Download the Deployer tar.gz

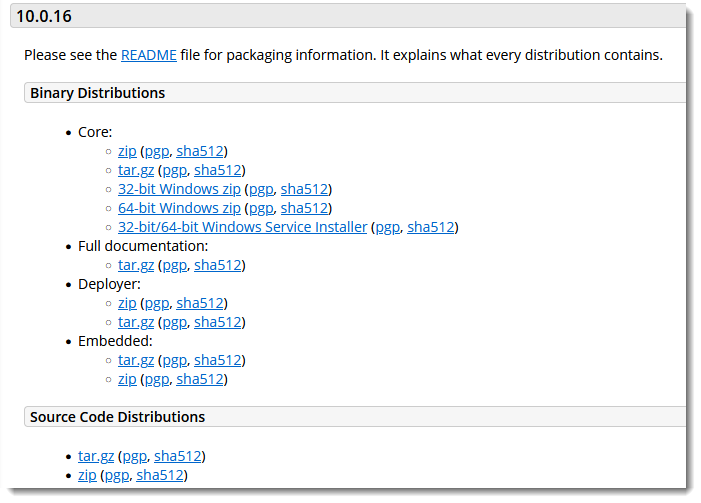tap(136, 323)
